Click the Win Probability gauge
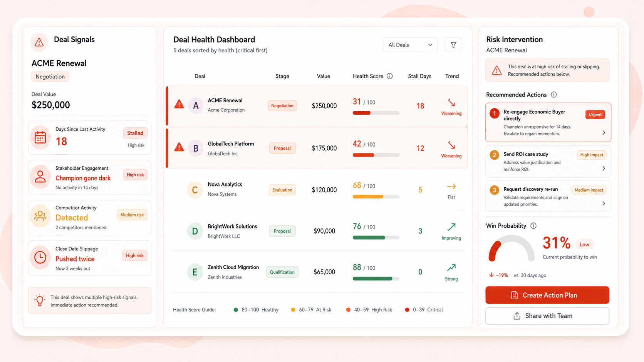 pos(512,249)
